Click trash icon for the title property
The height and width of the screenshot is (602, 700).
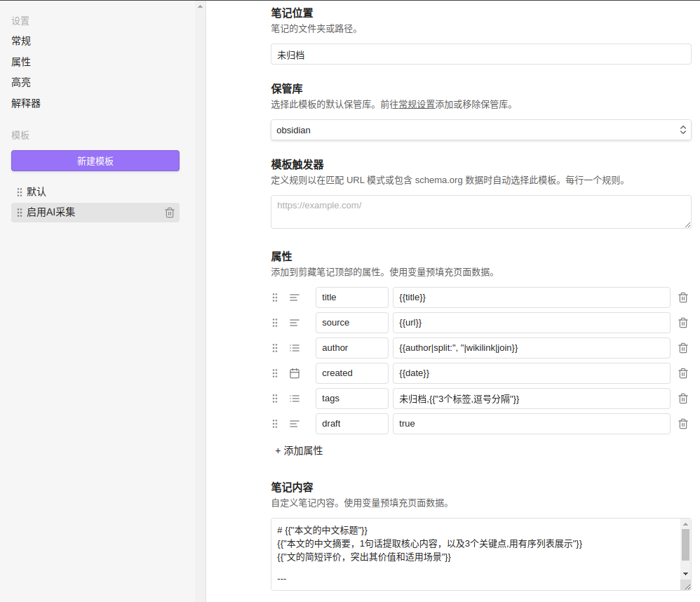tap(683, 297)
